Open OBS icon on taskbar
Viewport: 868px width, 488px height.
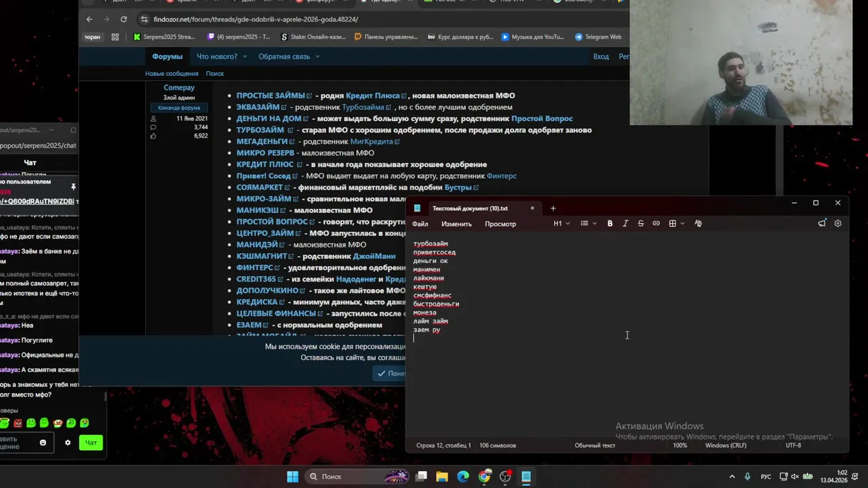coord(505,476)
